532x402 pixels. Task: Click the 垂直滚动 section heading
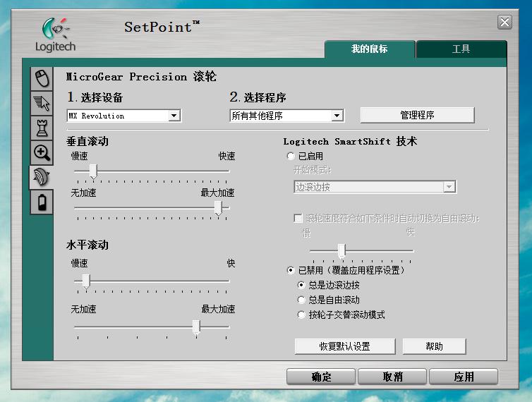point(87,142)
